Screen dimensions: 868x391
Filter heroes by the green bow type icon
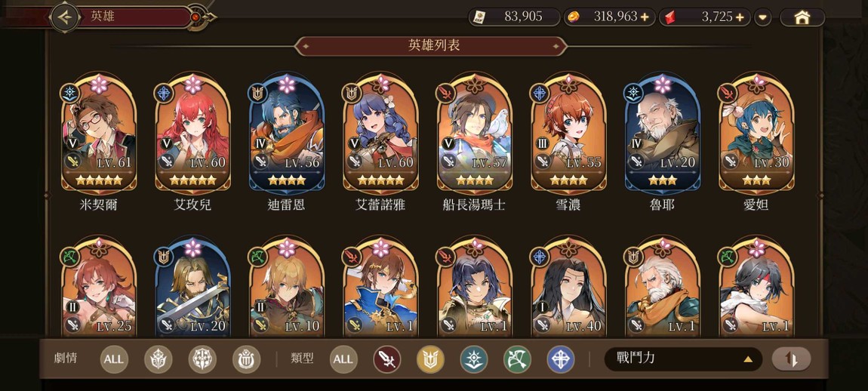[x=517, y=359]
